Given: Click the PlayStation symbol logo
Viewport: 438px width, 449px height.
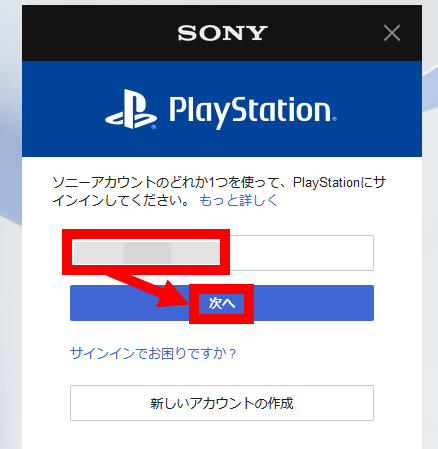Looking at the screenshot, I should 131,109.
